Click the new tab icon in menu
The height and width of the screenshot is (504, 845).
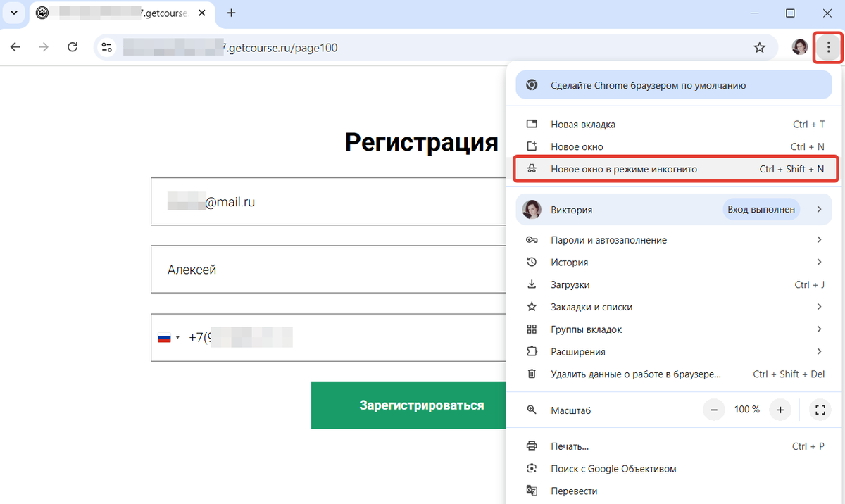pos(532,124)
